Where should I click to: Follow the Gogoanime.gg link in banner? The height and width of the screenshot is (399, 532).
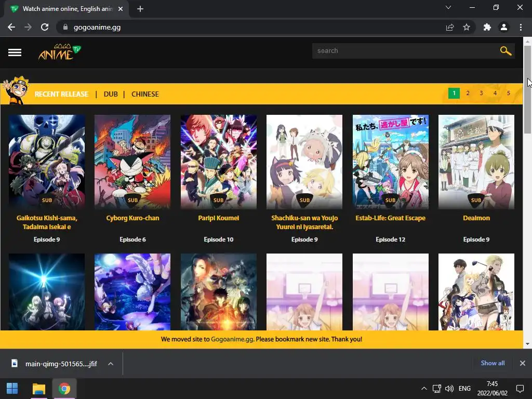pyautogui.click(x=232, y=339)
